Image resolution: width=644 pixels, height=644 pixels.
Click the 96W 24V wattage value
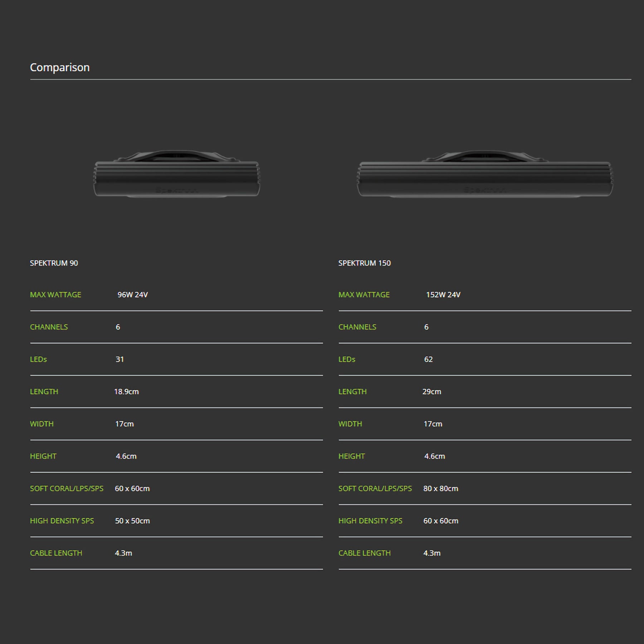coord(132,295)
